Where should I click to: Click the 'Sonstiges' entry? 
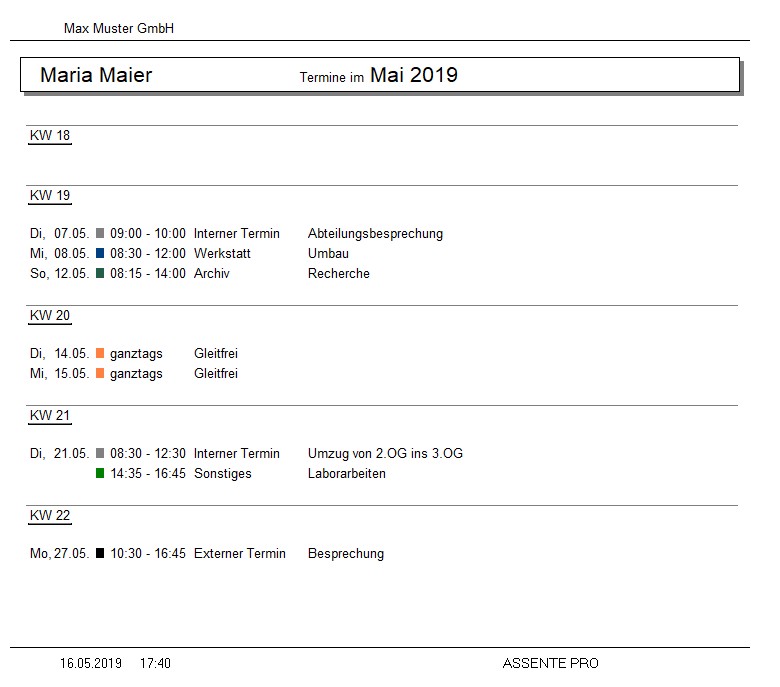(223, 474)
